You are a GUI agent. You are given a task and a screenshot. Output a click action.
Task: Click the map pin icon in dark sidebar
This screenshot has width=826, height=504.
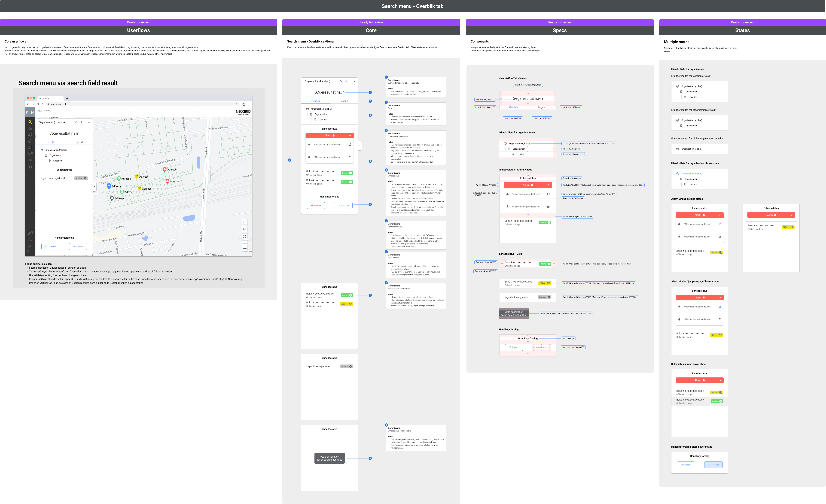(x=30, y=122)
